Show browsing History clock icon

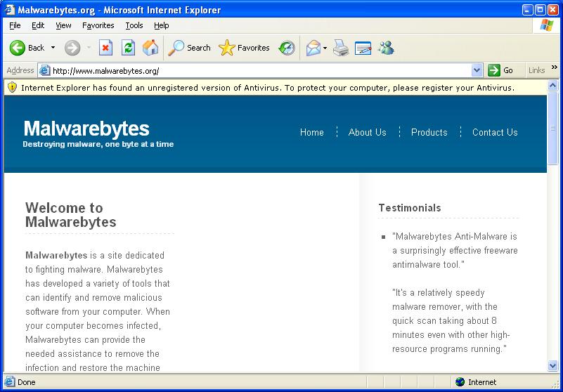click(x=287, y=48)
